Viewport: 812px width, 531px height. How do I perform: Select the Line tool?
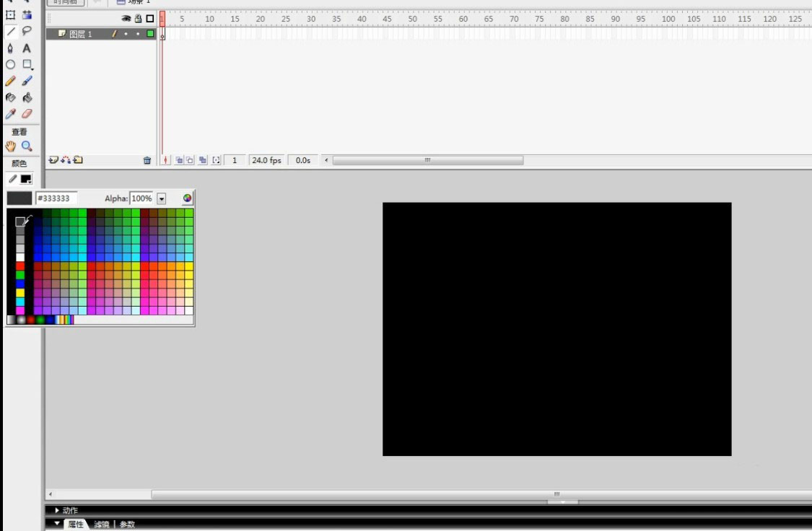click(10, 32)
